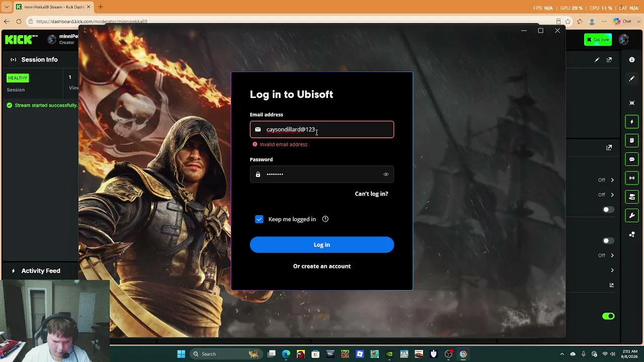This screenshot has height=362, width=644.
Task: Open the camera capture icon in Kick sidebar
Action: click(x=632, y=103)
